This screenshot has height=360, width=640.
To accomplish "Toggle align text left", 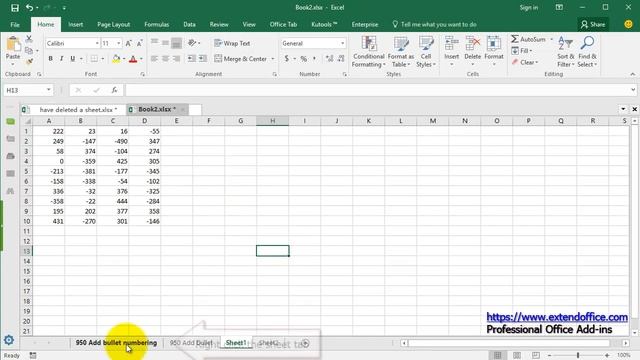I will (x=154, y=59).
